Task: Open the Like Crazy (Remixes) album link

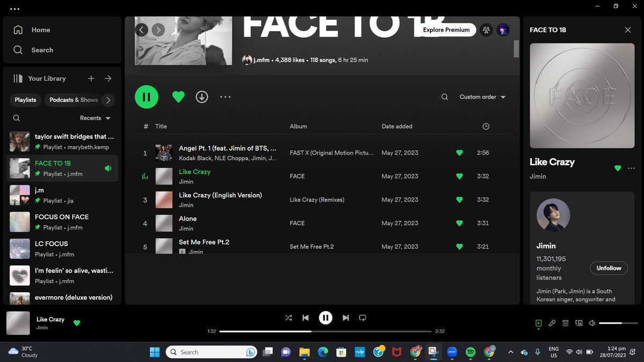Action: (317, 200)
